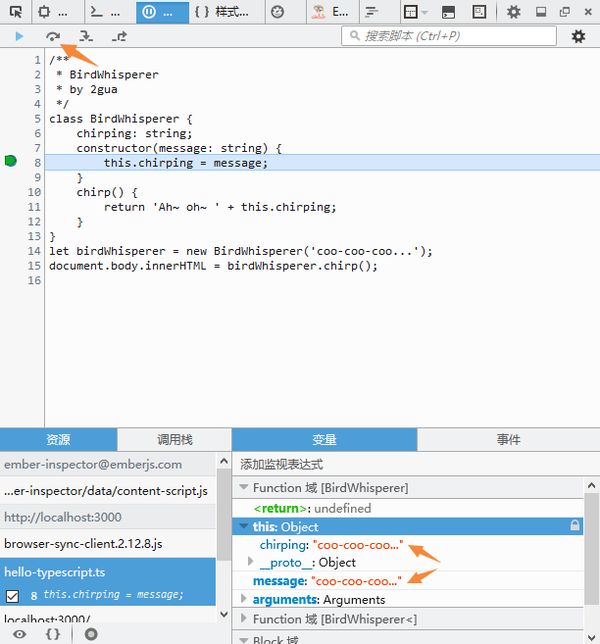
Task: Click line number 11 in the gutter
Action: [34, 207]
